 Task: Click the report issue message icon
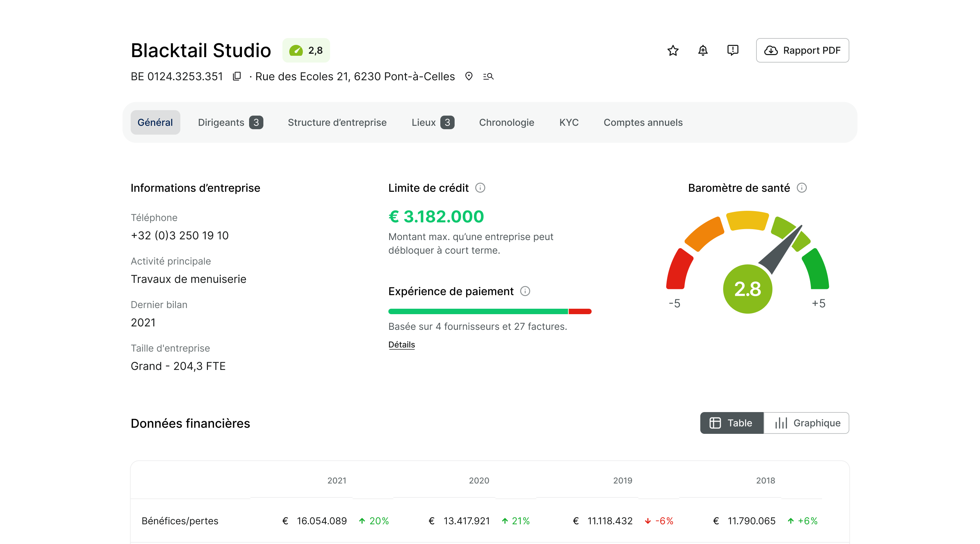[732, 50]
